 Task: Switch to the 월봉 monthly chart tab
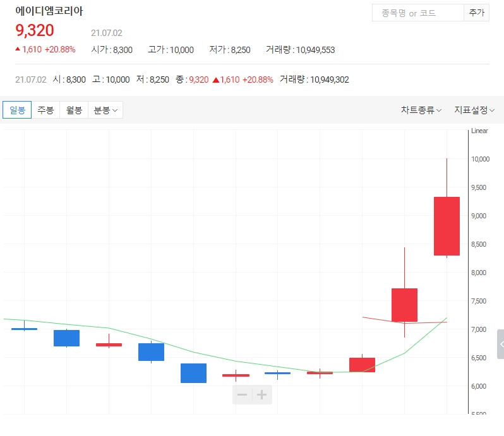[x=74, y=110]
